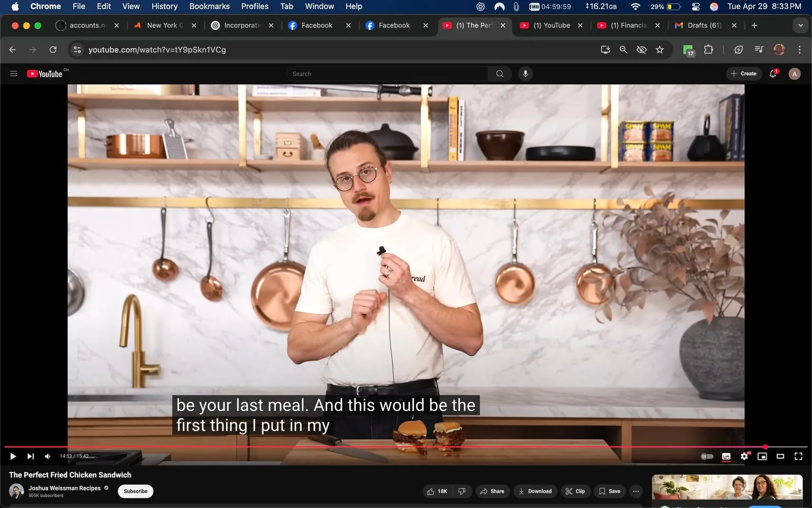Click the YouTube home logo
Image resolution: width=812 pixels, height=508 pixels.
(x=45, y=74)
